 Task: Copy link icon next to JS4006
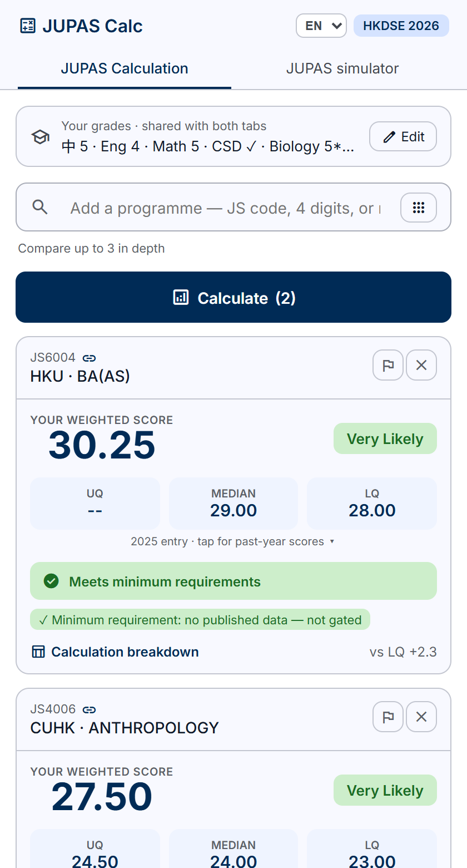click(x=89, y=709)
